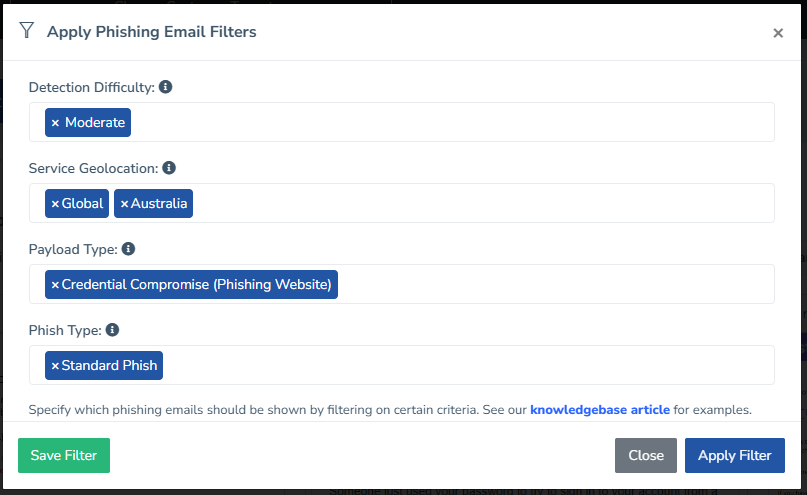
Task: Click the Apply Phishing Email Filters title
Action: [x=152, y=32]
